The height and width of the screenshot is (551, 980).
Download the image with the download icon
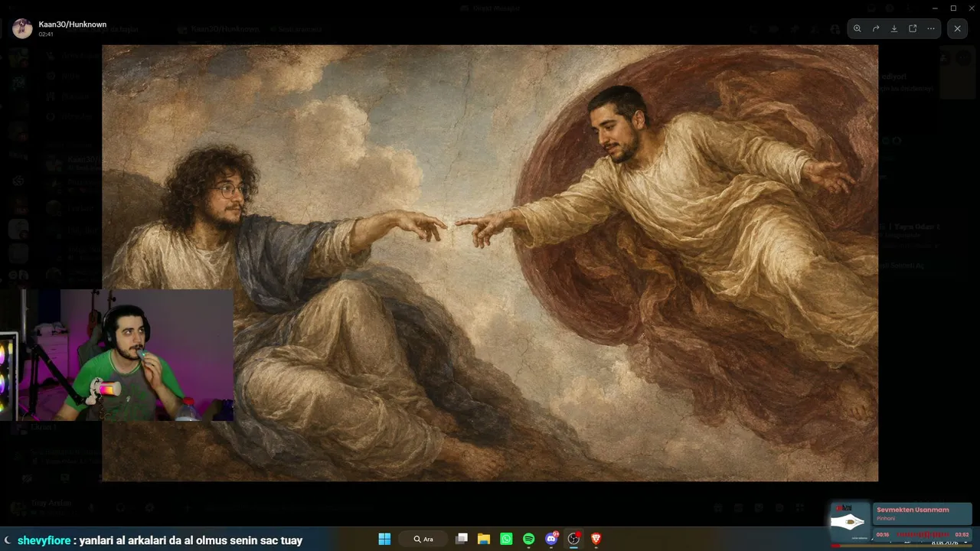click(x=894, y=28)
